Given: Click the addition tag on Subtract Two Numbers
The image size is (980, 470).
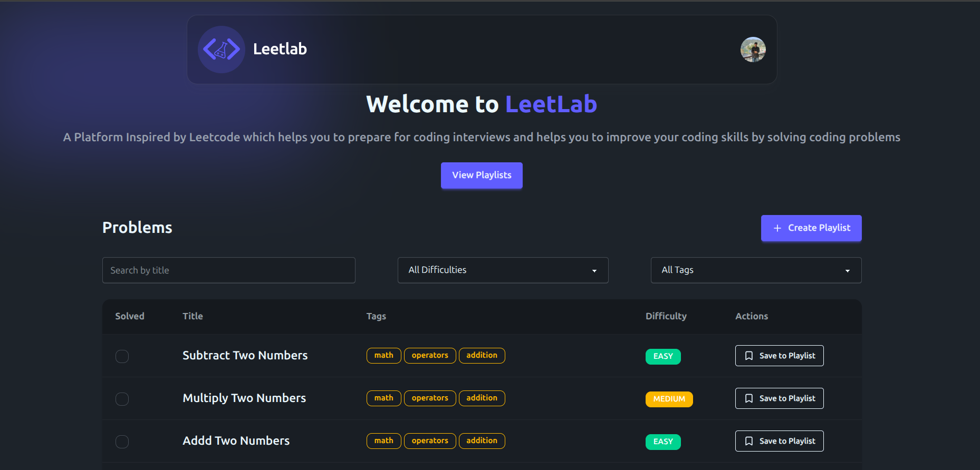Looking at the screenshot, I should click(x=482, y=356).
